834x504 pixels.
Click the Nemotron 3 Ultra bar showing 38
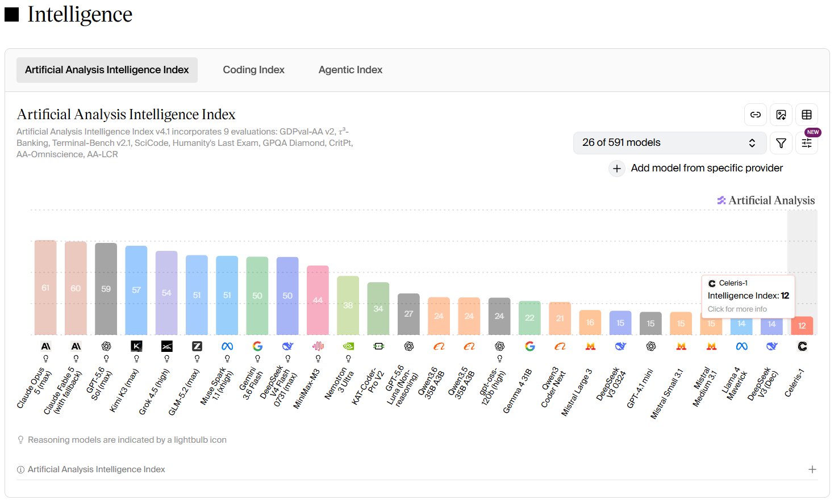[348, 305]
